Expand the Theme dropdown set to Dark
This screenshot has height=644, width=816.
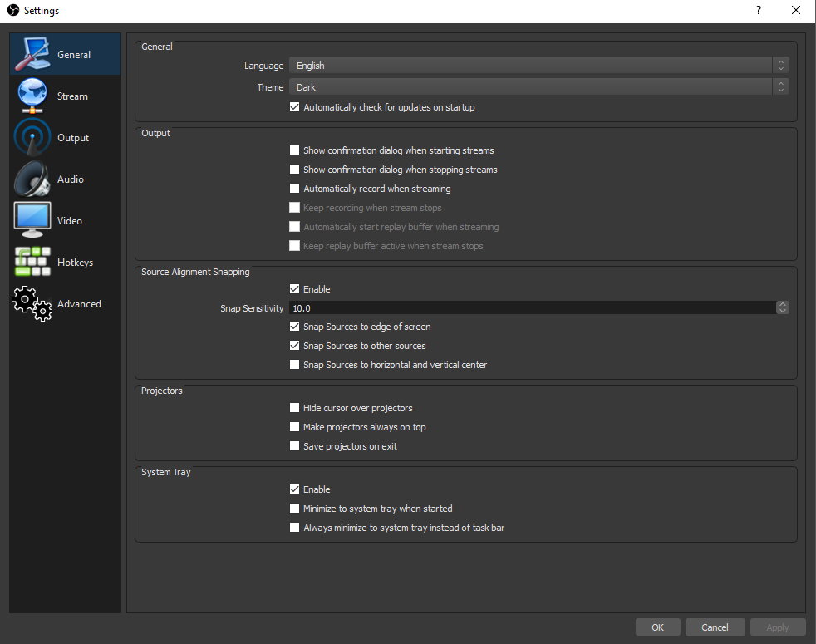click(x=538, y=86)
